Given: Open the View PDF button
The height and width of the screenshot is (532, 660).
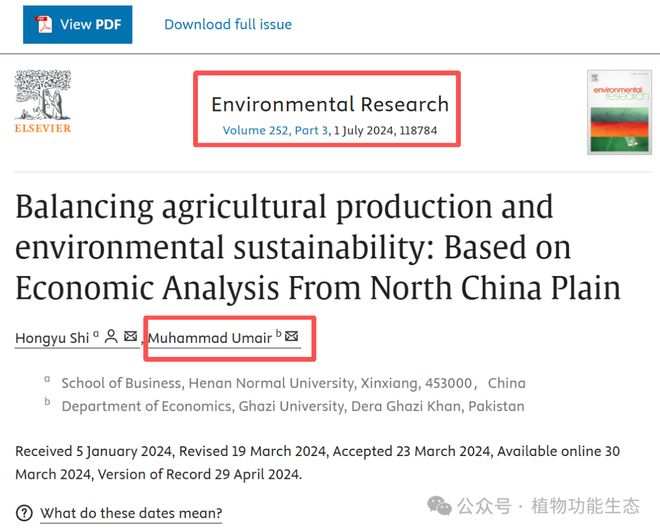Looking at the screenshot, I should coord(78,24).
